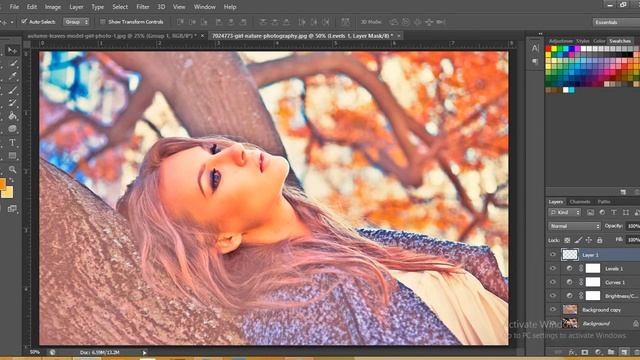Open the Essentials workspace dropdown

(x=616, y=22)
